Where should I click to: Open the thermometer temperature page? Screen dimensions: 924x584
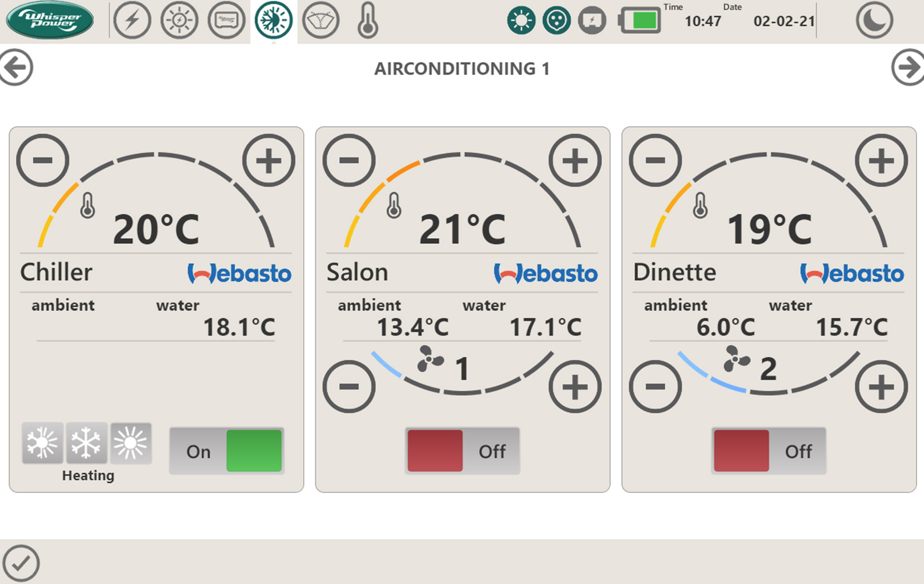(x=368, y=21)
